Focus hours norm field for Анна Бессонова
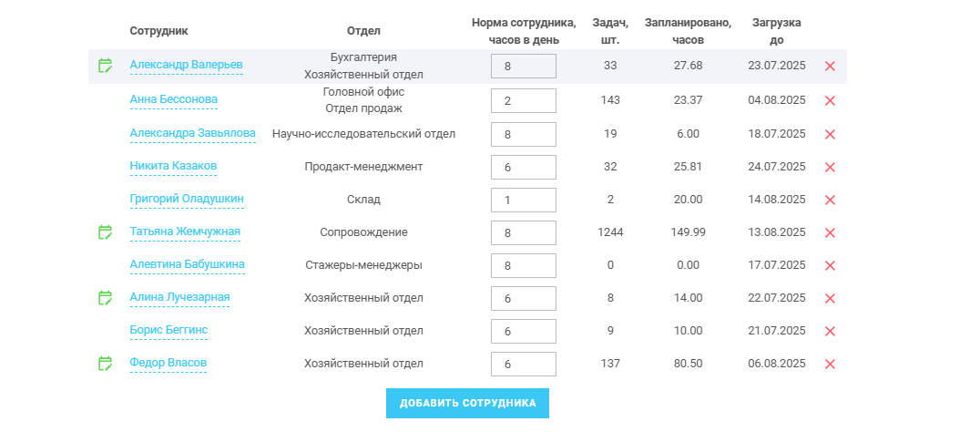Screen dimensions: 980x432 [524, 100]
